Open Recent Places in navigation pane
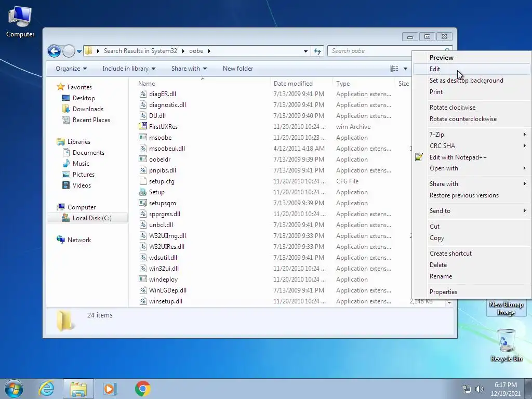 pyautogui.click(x=91, y=120)
